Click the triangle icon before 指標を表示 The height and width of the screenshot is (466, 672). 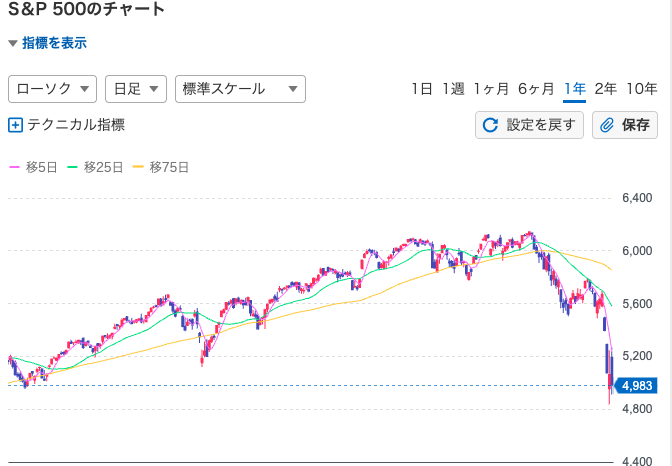pos(13,44)
